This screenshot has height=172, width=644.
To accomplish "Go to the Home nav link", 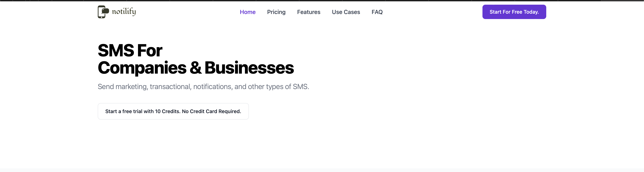I will click(247, 12).
